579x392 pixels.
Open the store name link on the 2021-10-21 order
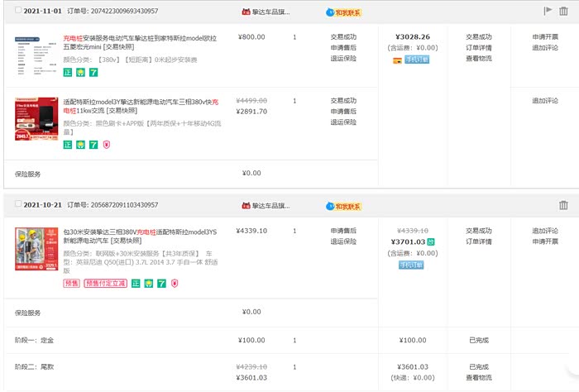coord(270,206)
